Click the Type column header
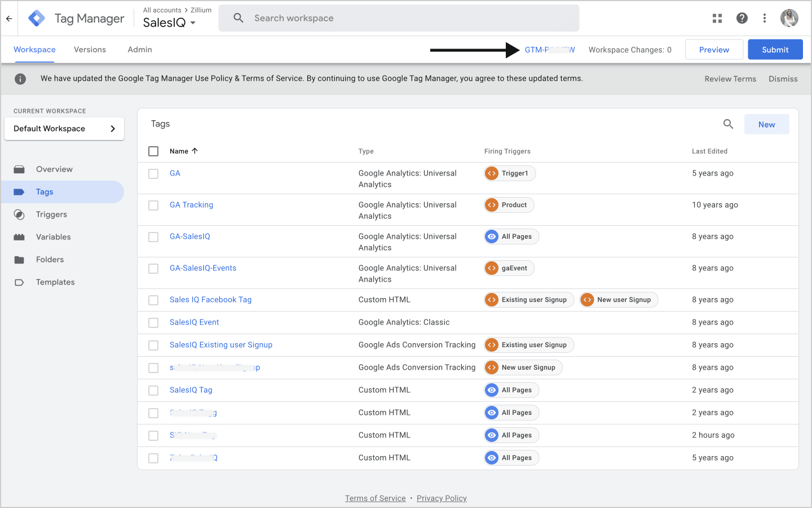 point(366,151)
